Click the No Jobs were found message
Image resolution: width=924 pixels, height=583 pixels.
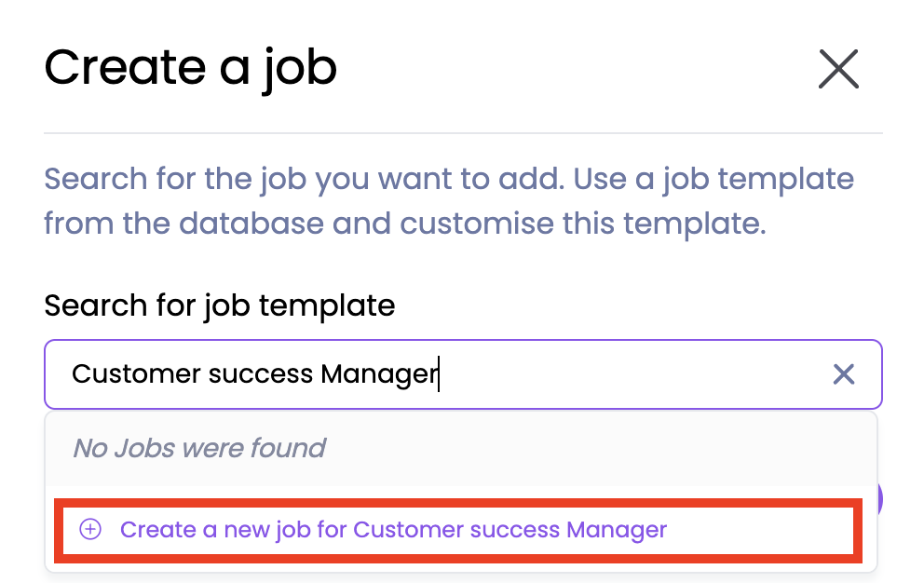199,448
